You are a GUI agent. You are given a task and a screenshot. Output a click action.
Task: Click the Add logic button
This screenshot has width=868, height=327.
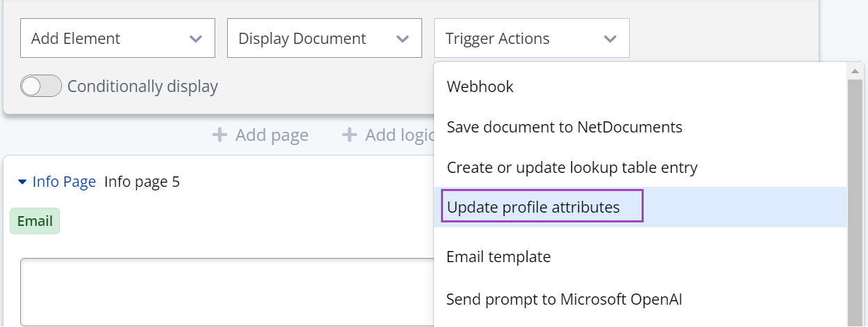[x=388, y=135]
